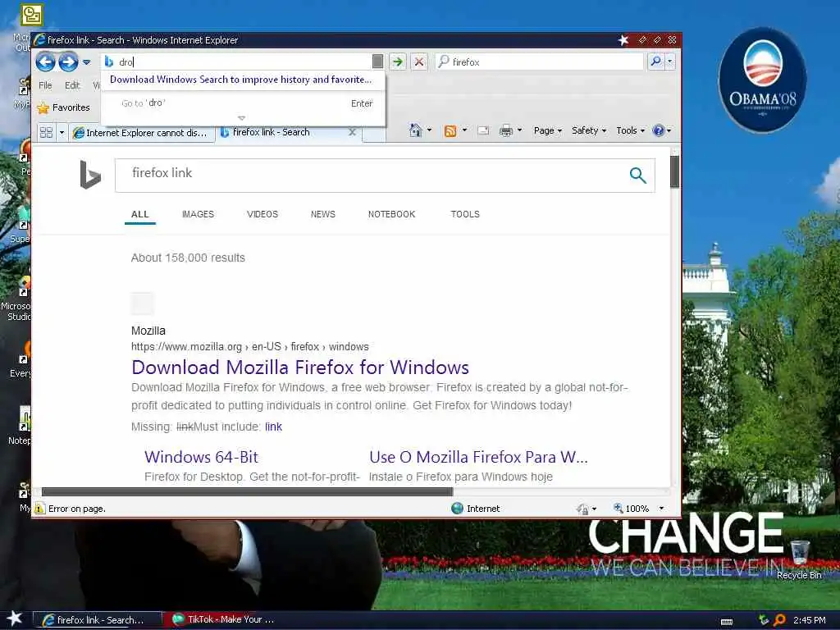Screen dimensions: 840x630
Task: Click the 100% zoom level button
Action: tap(631, 509)
